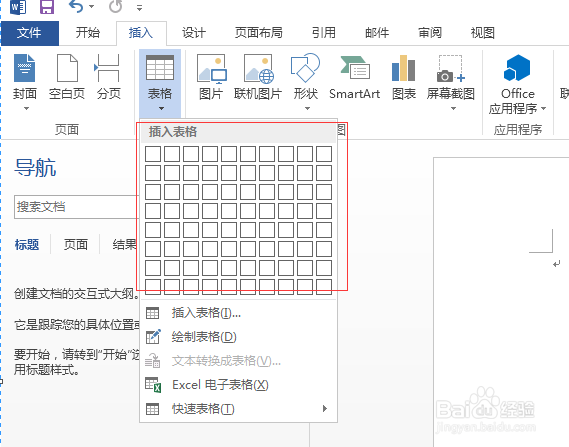Insert a chart with 图表 icon

pyautogui.click(x=404, y=68)
